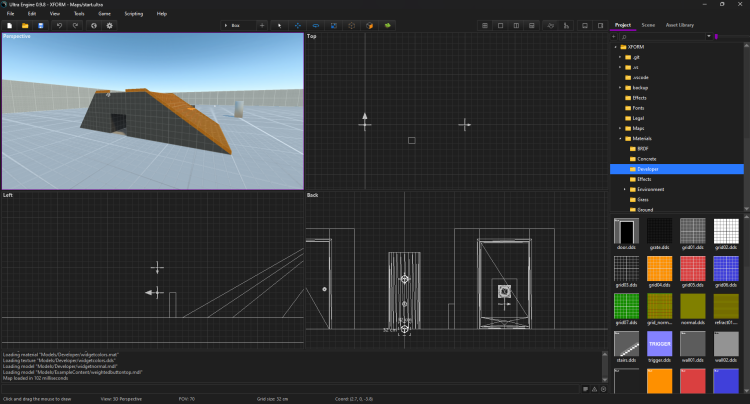
Task: Switch to the Scene tab
Action: coord(648,24)
